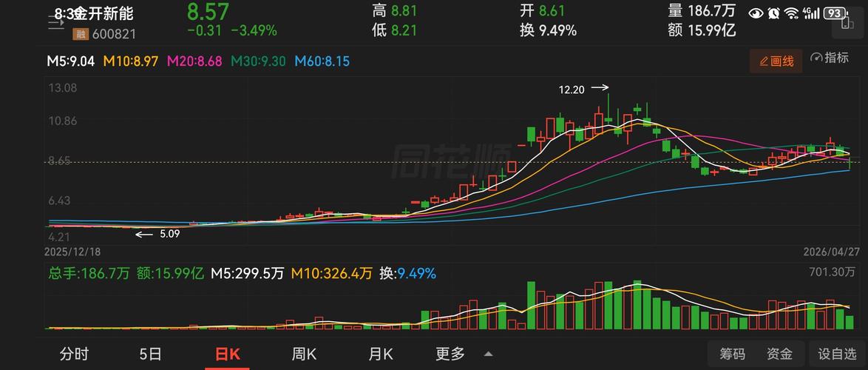Switch to the 月K monthly tab

coord(381,354)
